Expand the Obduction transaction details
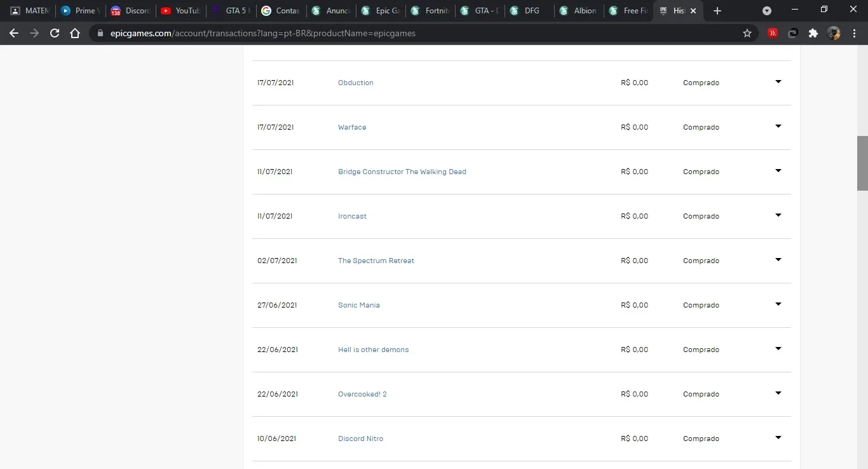868x469 pixels. click(x=778, y=82)
